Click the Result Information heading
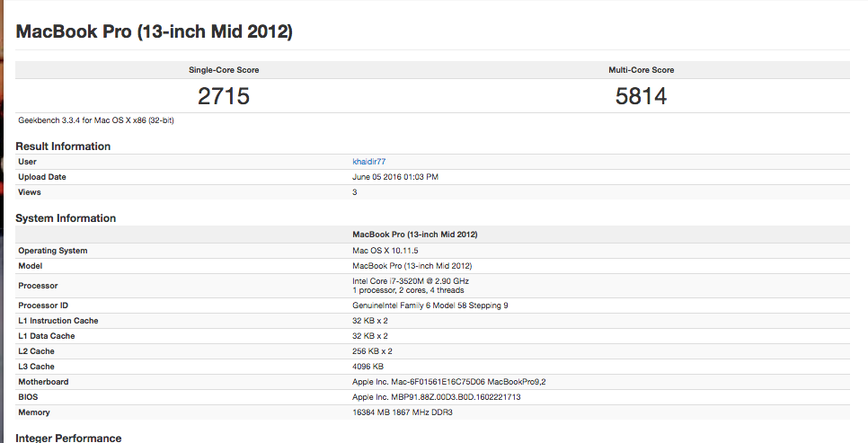 63,146
